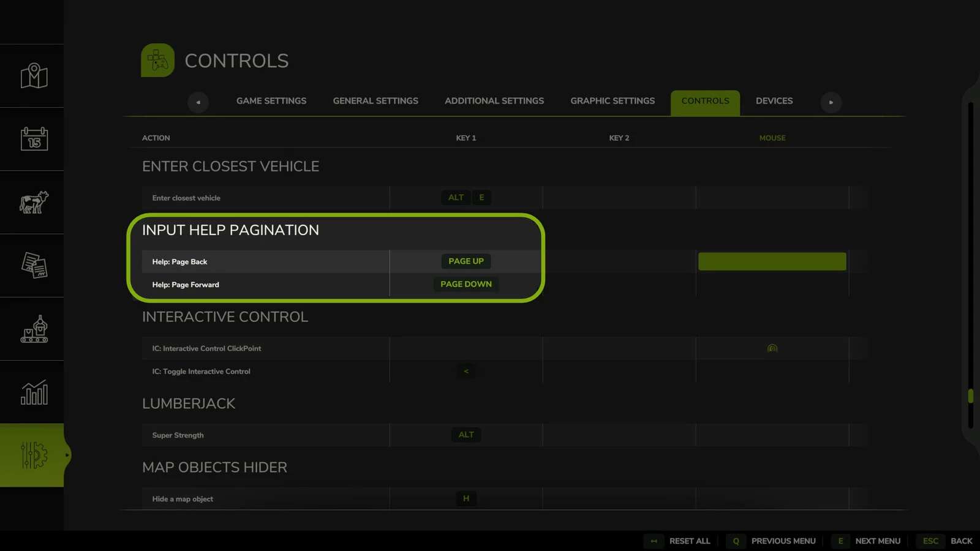The height and width of the screenshot is (551, 980).
Task: Switch to the GAME SETTINGS tab
Action: click(271, 100)
